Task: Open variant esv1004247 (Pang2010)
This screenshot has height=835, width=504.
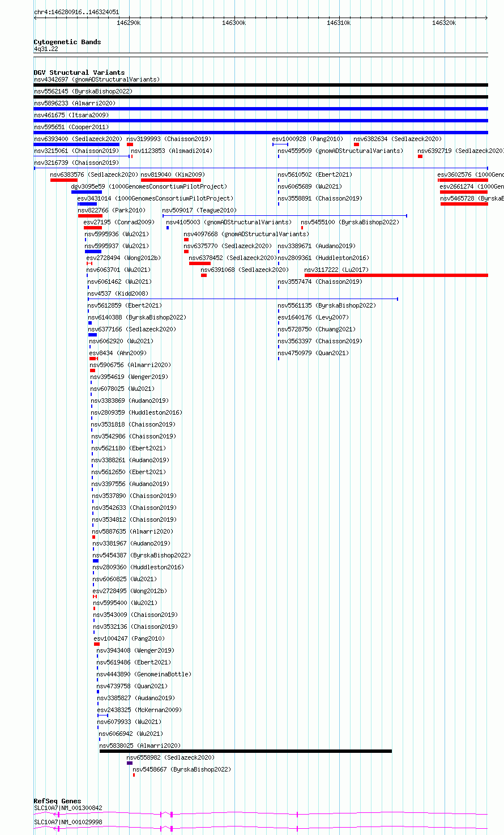Action: [x=130, y=638]
